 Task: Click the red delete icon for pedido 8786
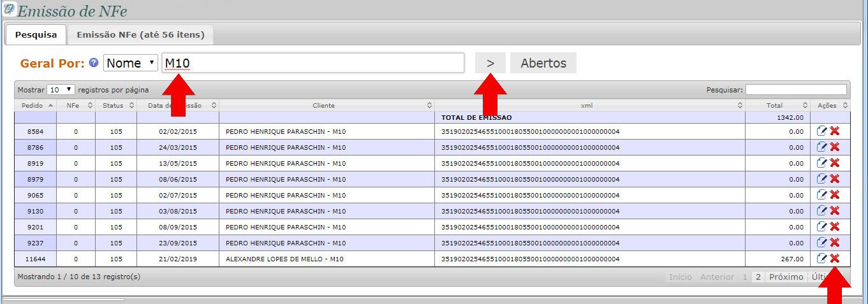[x=834, y=147]
